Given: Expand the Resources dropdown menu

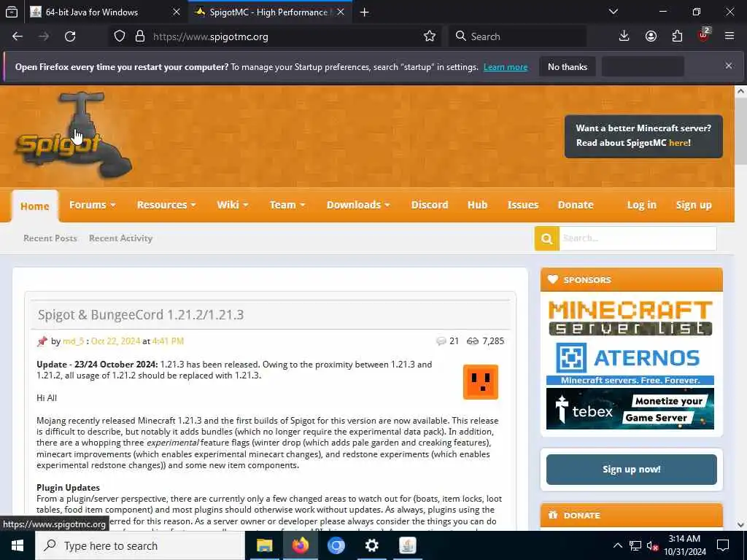Looking at the screenshot, I should [x=166, y=205].
